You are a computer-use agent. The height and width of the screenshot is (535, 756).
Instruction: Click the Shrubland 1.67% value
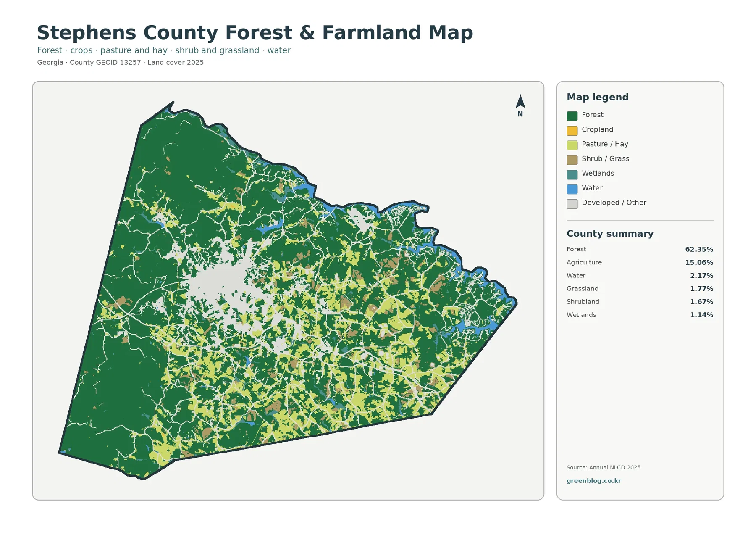(x=701, y=302)
